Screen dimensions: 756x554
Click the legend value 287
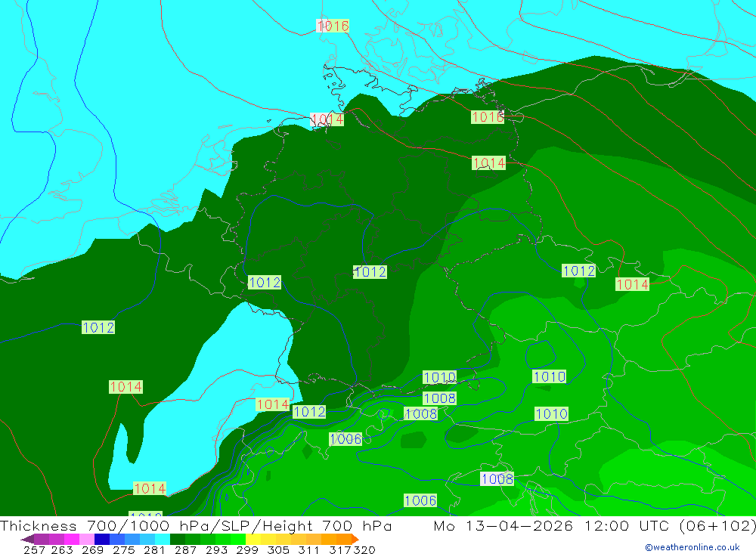coord(186,549)
